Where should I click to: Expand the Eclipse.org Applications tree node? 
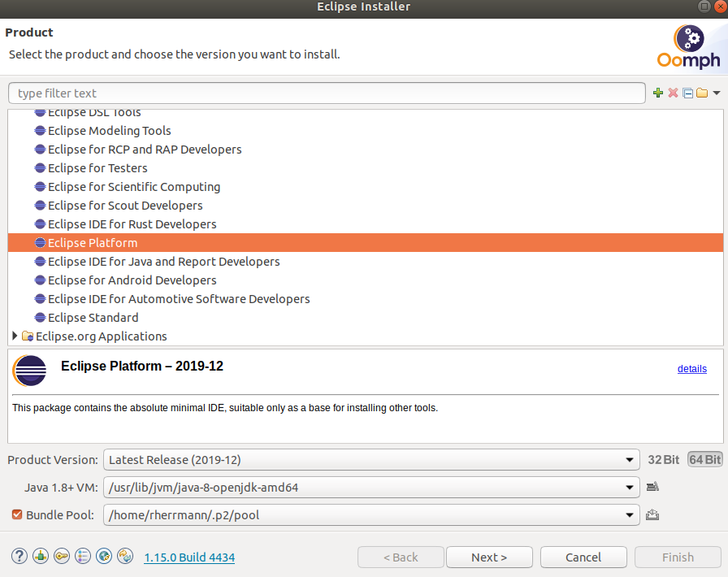click(14, 336)
